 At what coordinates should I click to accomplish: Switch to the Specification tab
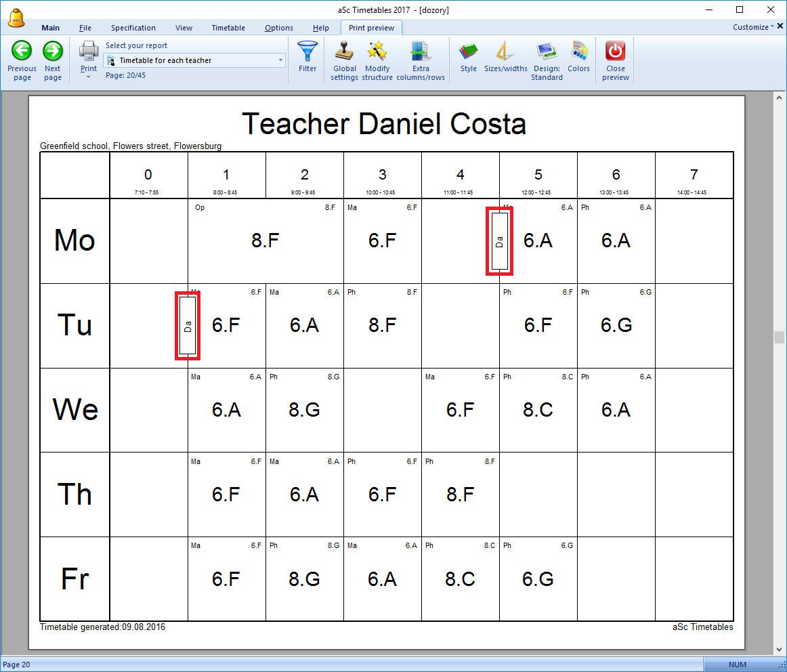pyautogui.click(x=133, y=28)
